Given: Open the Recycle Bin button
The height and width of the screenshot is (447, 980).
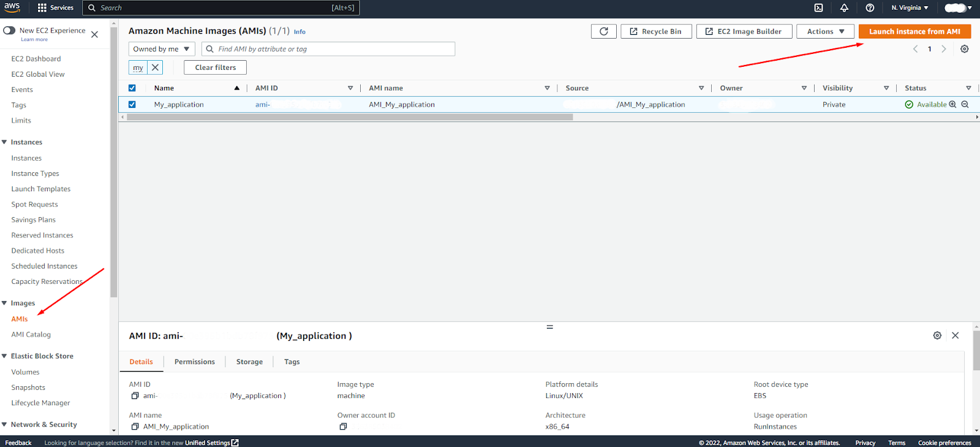Looking at the screenshot, I should pyautogui.click(x=656, y=31).
